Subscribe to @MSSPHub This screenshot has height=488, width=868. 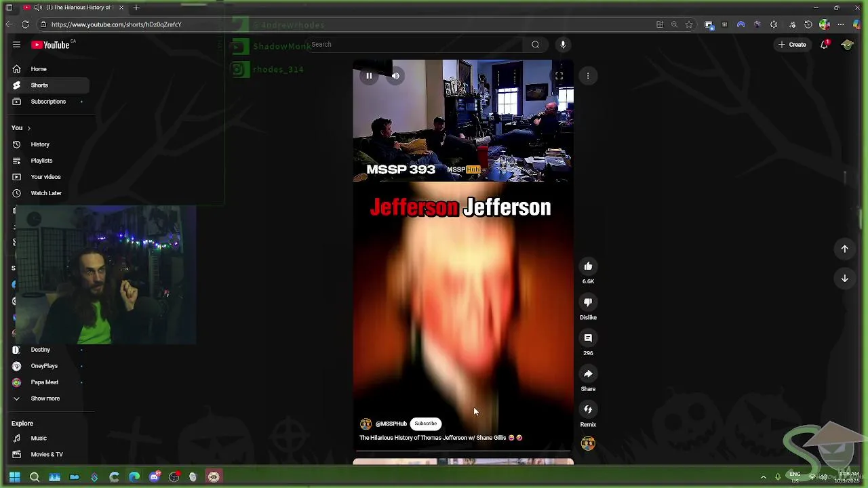point(426,424)
